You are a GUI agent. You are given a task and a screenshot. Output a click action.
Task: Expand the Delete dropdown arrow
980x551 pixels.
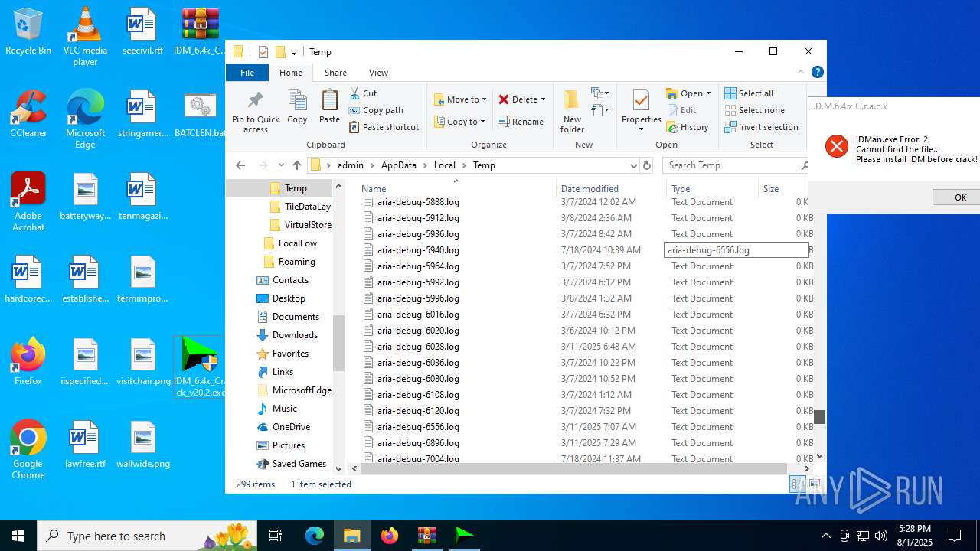(x=543, y=99)
